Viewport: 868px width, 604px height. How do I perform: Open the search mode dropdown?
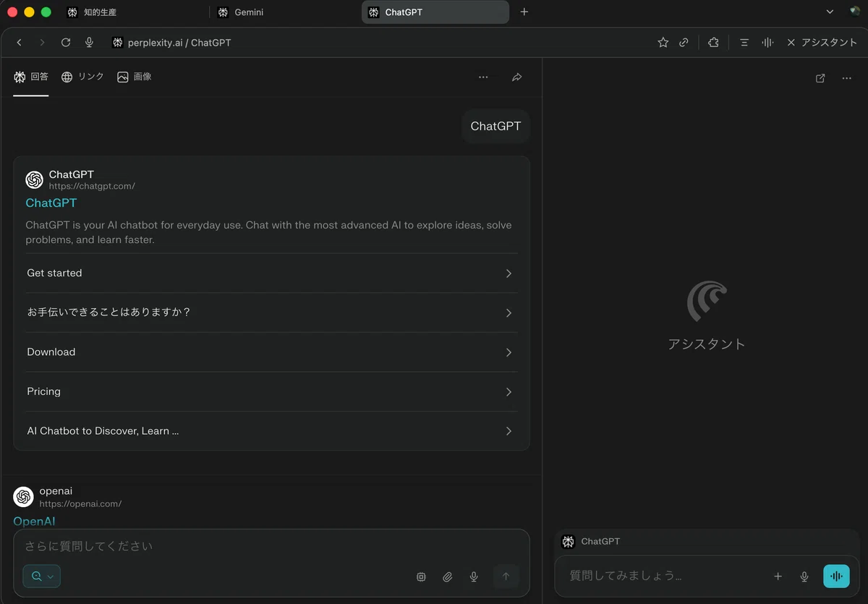coord(42,577)
